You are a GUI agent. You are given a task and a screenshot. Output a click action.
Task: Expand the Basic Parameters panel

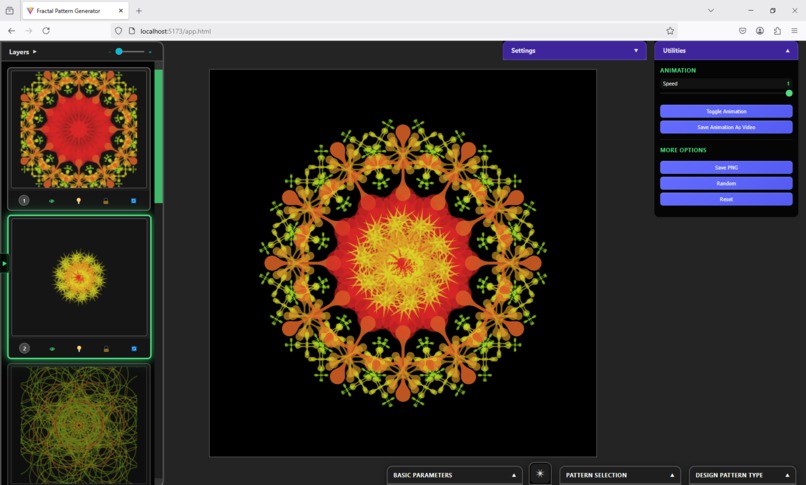tap(454, 475)
